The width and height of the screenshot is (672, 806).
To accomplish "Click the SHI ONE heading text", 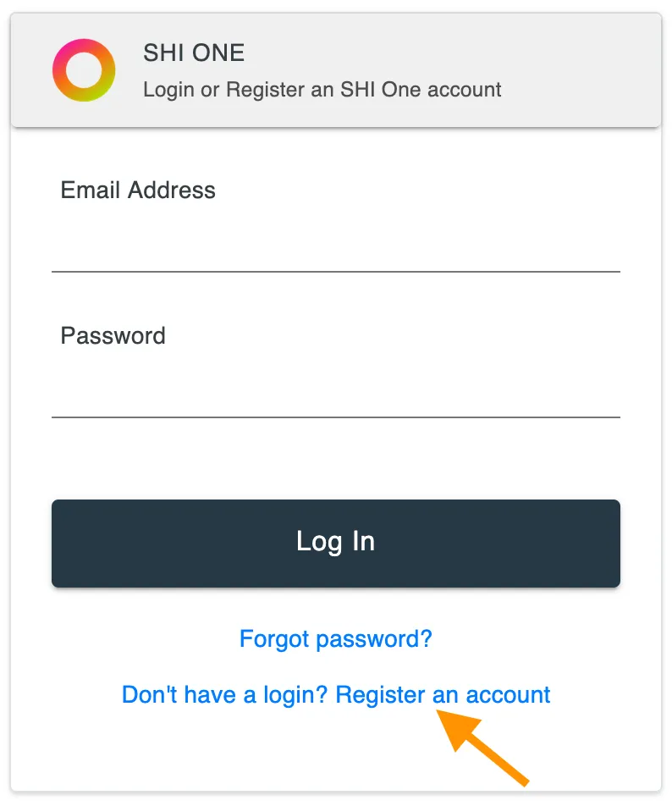I will (194, 52).
